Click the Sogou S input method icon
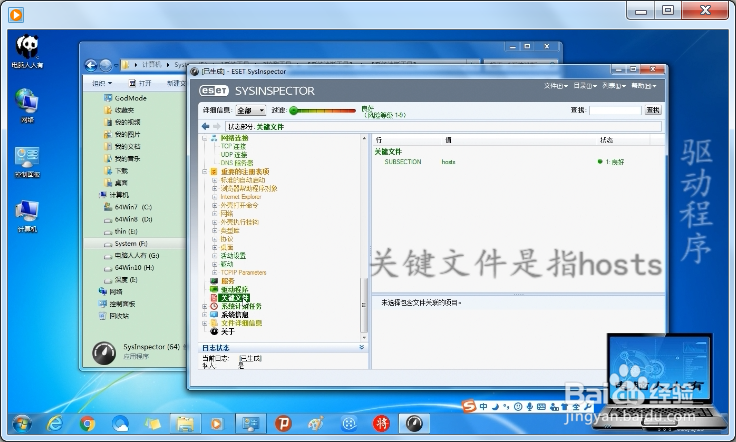The width and height of the screenshot is (736, 442). [468, 406]
